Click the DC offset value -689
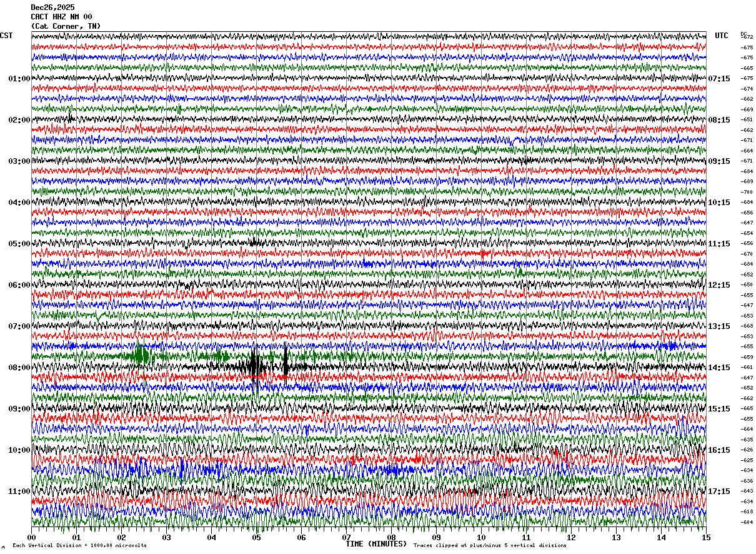The image size is (756, 554). 747,181
